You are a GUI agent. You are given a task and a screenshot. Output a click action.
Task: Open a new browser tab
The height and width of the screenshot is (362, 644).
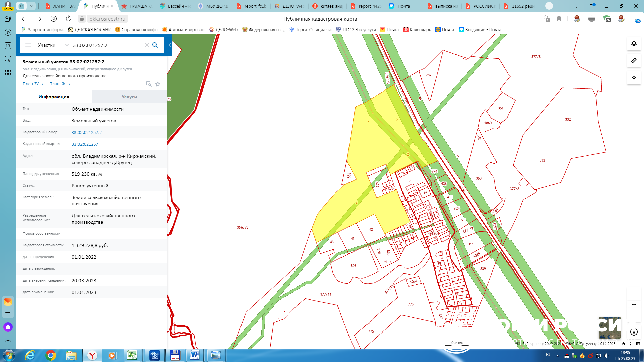coord(549,6)
